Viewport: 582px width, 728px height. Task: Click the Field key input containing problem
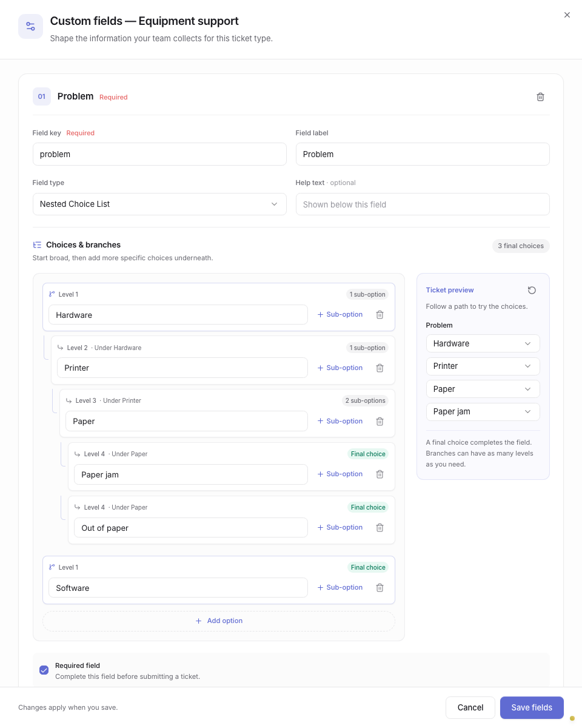(159, 154)
